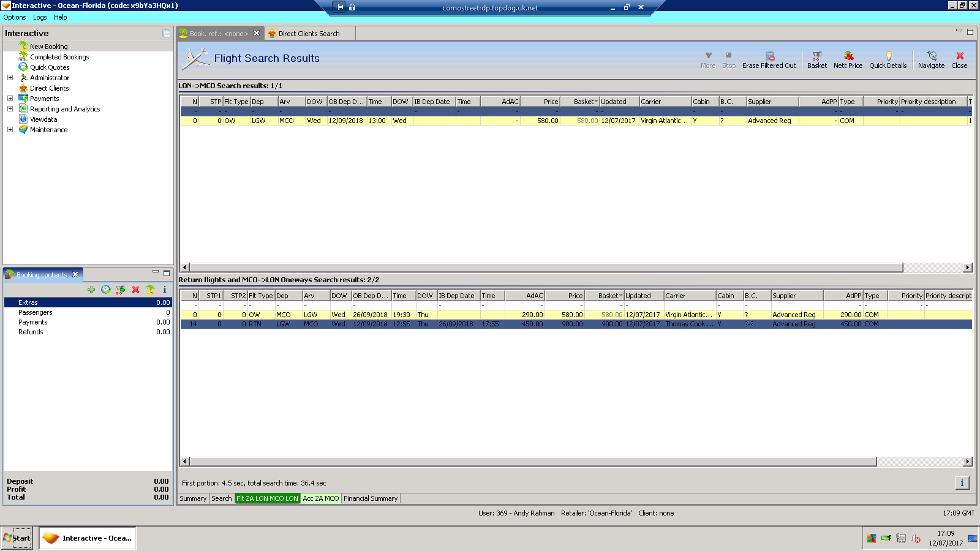The height and width of the screenshot is (551, 980).
Task: Collapse all in the Interactive panel
Action: (x=167, y=34)
